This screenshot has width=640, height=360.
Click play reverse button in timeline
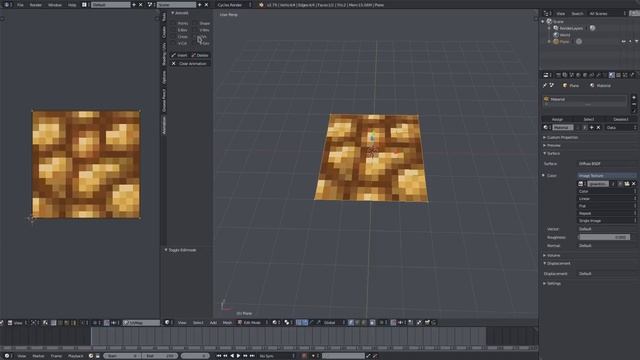tap(232, 356)
